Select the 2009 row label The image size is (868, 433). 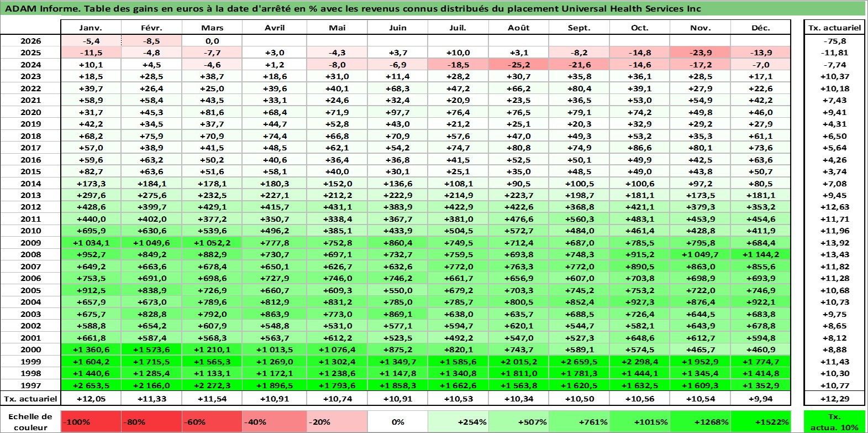pos(30,243)
